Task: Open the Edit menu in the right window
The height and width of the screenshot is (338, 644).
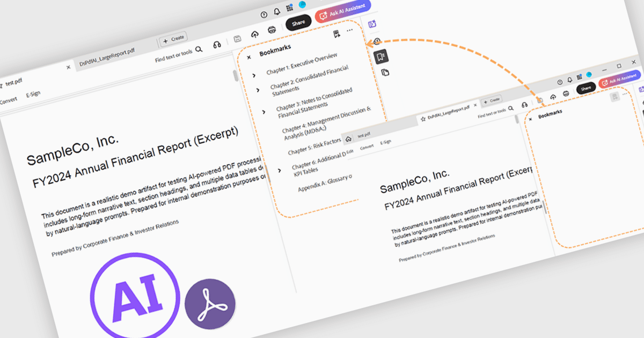Action: click(x=350, y=151)
